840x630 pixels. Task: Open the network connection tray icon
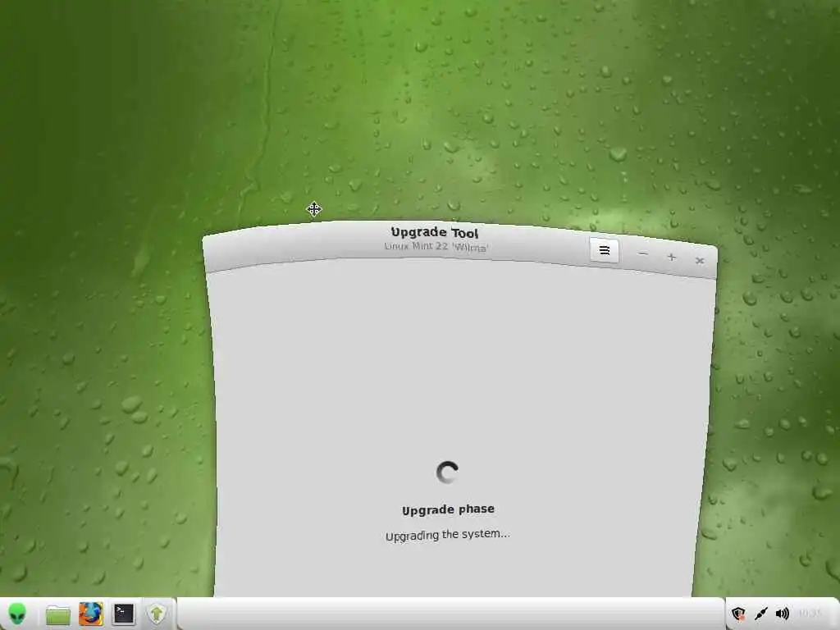coord(760,614)
